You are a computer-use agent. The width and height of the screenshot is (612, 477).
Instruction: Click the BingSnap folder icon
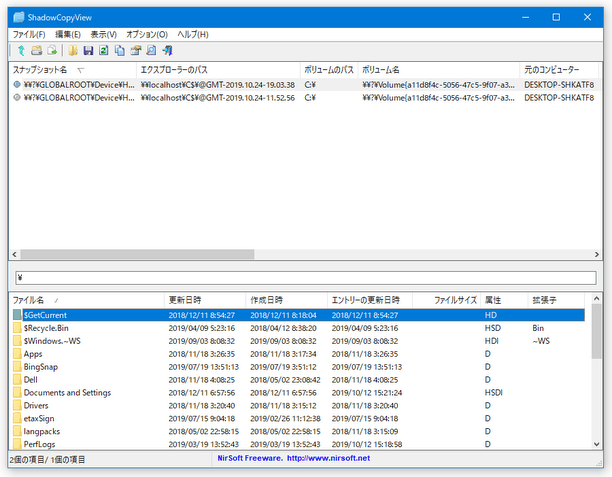pyautogui.click(x=17, y=366)
